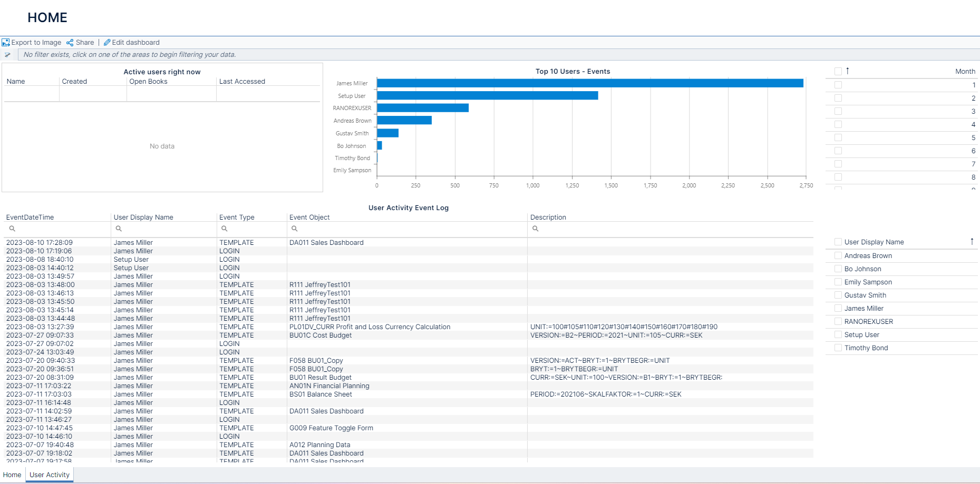Click the search icon in Event Type column
This screenshot has height=484, width=980.
tap(225, 228)
